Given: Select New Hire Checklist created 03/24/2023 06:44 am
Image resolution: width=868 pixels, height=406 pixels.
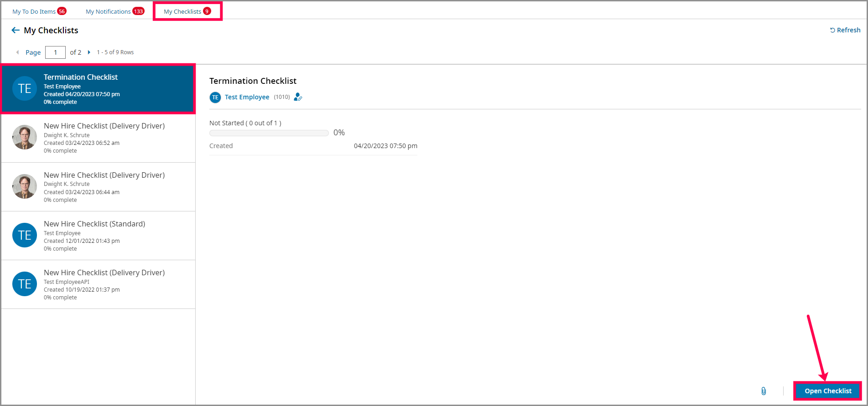Looking at the screenshot, I should coord(98,187).
